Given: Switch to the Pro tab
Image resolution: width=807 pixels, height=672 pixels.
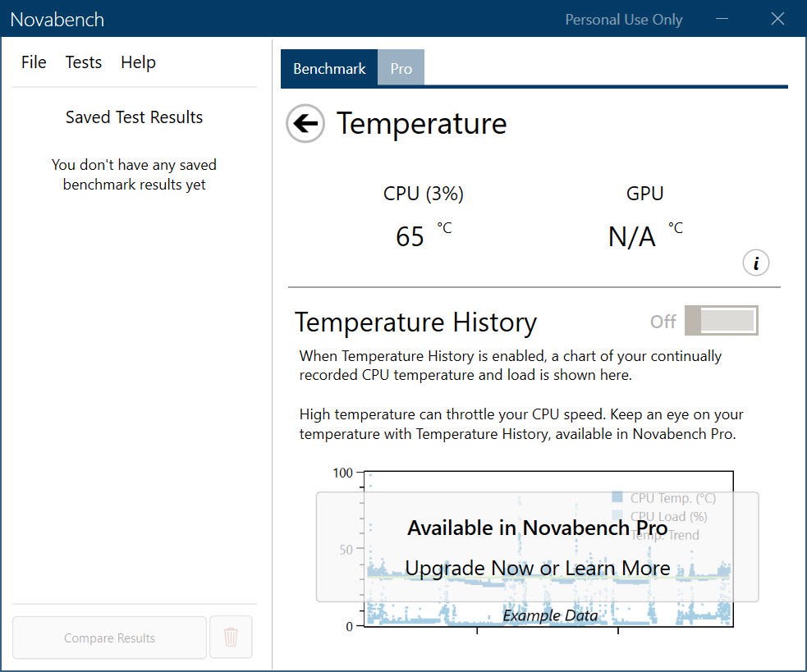Looking at the screenshot, I should coord(401,68).
